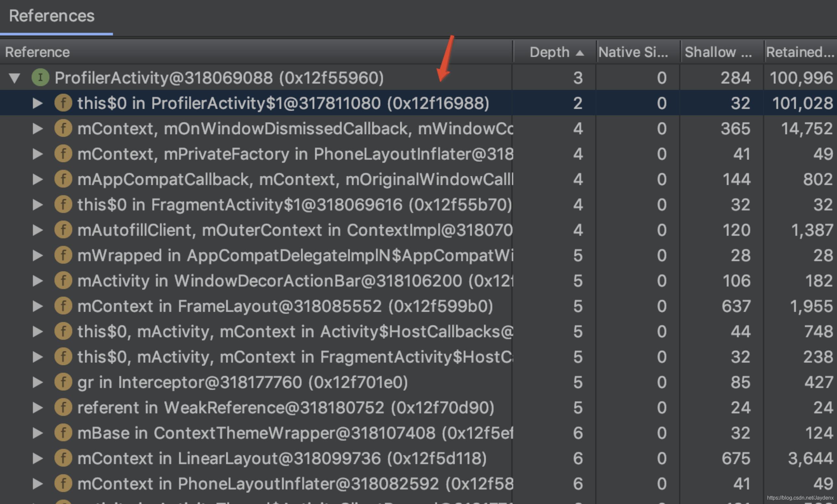This screenshot has width=837, height=504.
Task: Select the mContext in PhoneLayoutInflater@318082592 row
Action: click(x=292, y=484)
